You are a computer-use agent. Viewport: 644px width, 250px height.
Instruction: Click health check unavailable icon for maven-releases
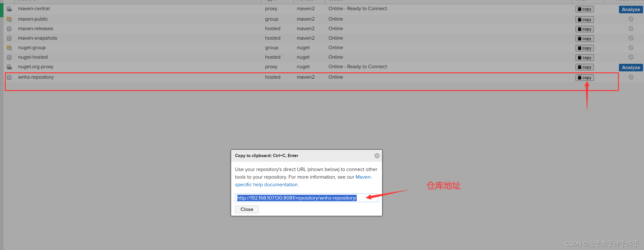click(x=631, y=29)
